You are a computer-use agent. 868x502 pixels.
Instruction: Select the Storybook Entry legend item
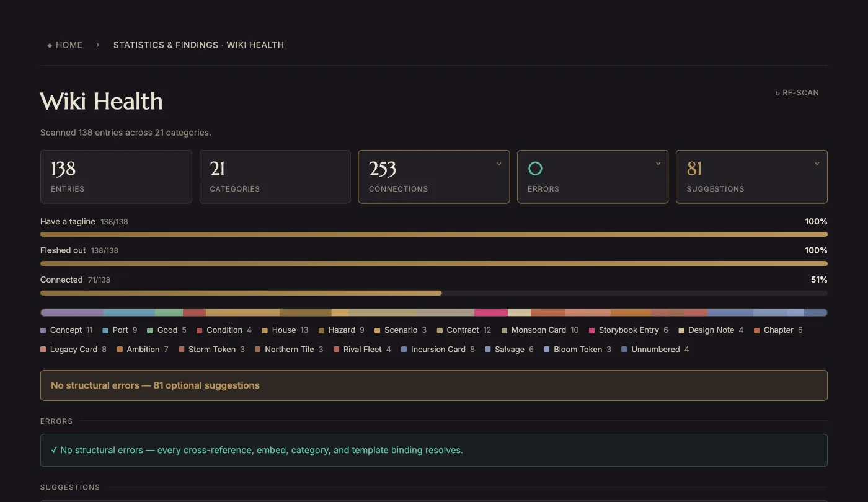click(629, 330)
